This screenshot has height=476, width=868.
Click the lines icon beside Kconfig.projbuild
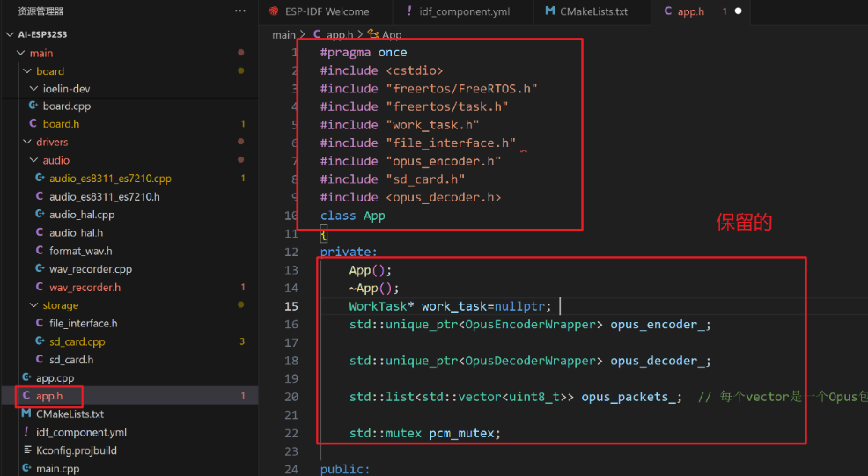(x=27, y=450)
